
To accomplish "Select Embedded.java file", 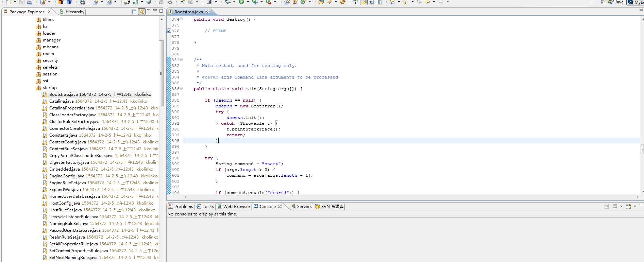I will tap(98, 169).
